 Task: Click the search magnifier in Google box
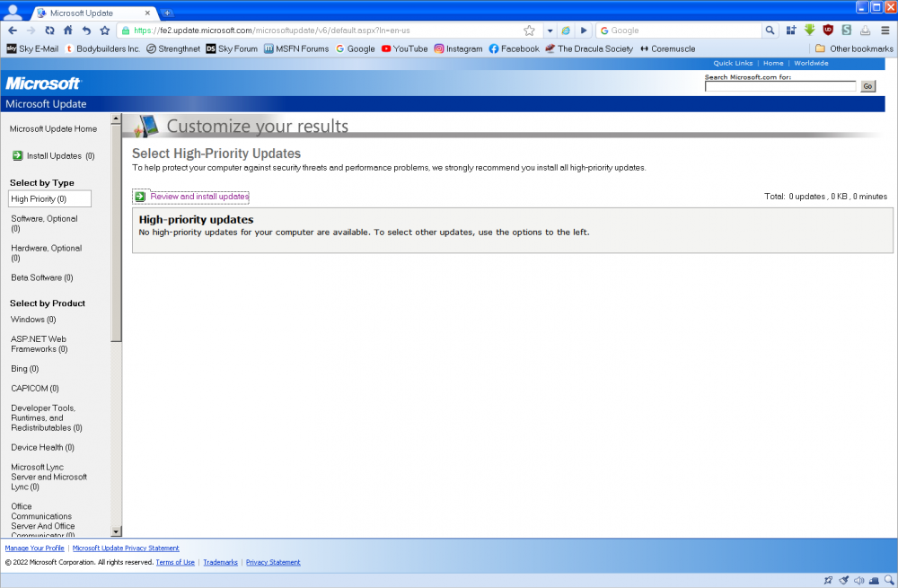(770, 31)
